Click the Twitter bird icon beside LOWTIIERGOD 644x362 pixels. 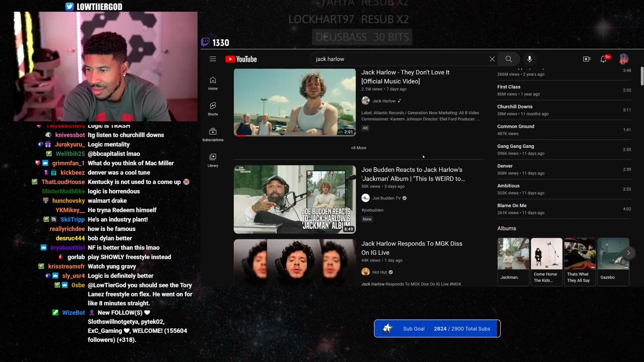click(70, 7)
